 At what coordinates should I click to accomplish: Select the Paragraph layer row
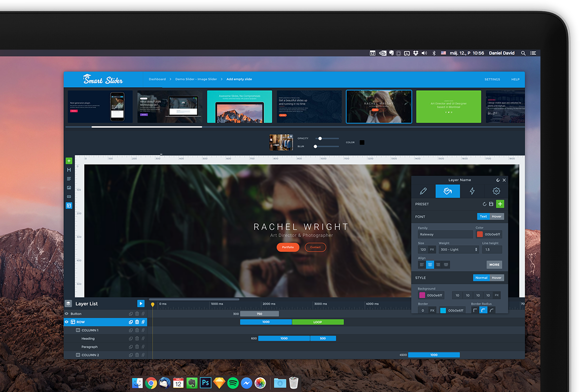pos(105,346)
